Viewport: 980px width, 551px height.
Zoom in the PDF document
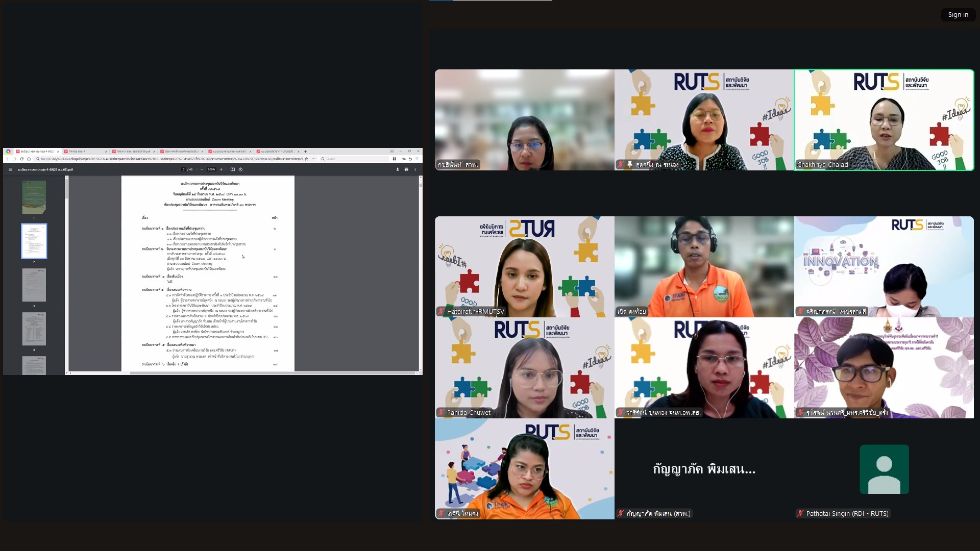221,169
